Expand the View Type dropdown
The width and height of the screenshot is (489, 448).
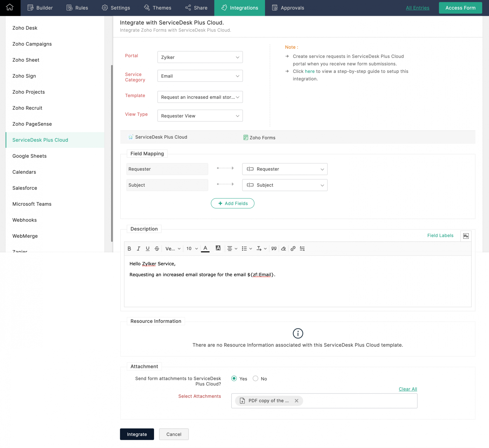[200, 116]
